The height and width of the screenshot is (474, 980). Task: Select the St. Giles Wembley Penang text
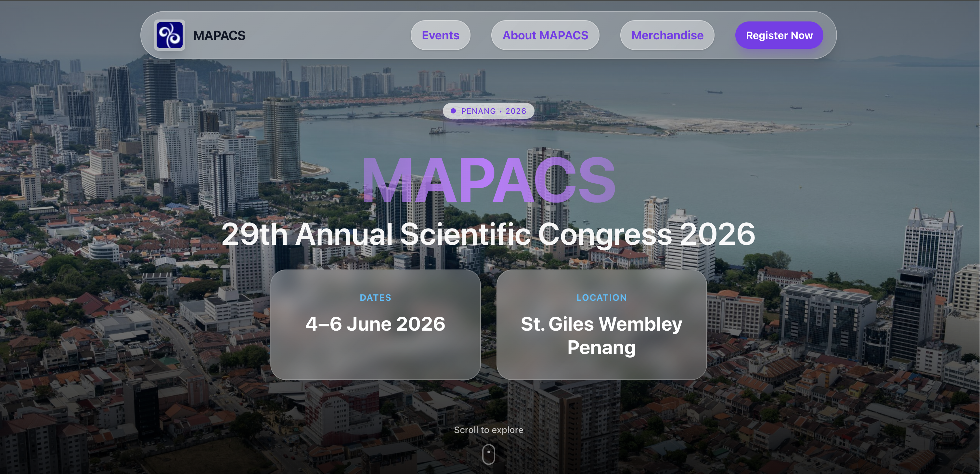point(601,336)
